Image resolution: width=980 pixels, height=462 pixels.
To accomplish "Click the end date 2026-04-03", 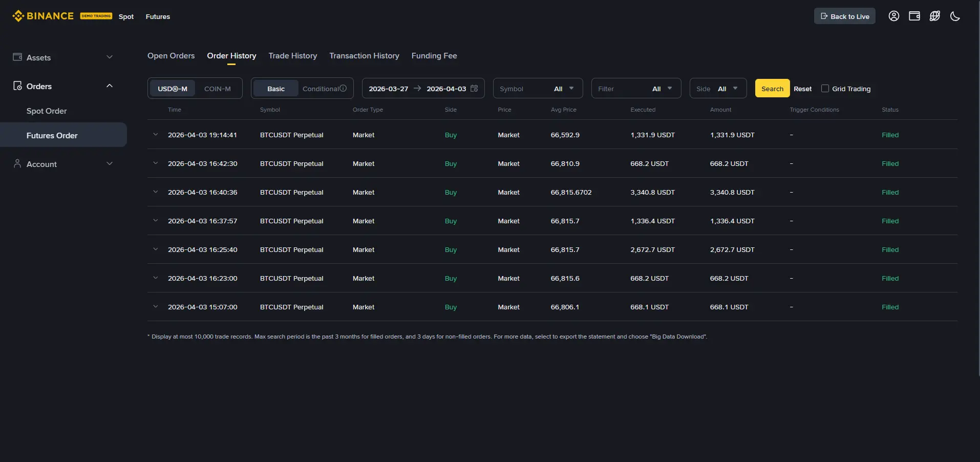I will pyautogui.click(x=446, y=89).
